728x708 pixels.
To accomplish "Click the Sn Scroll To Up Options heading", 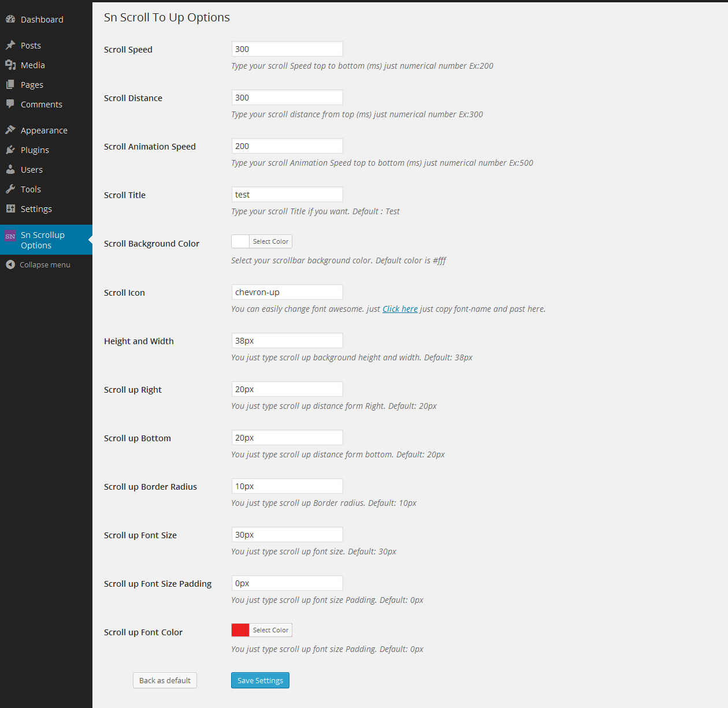I will click(x=167, y=17).
